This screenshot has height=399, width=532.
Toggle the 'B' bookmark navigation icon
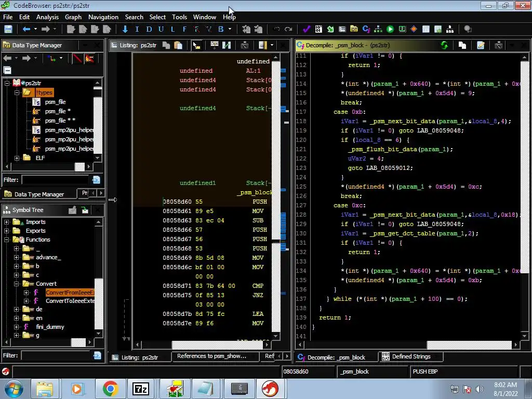click(x=221, y=29)
